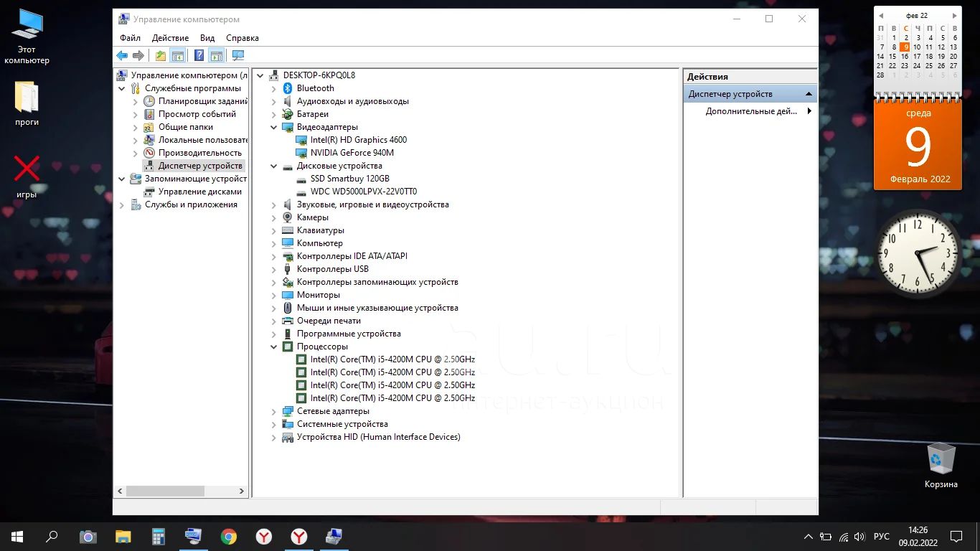Open the Вид menu
This screenshot has height=551, width=980.
207,38
